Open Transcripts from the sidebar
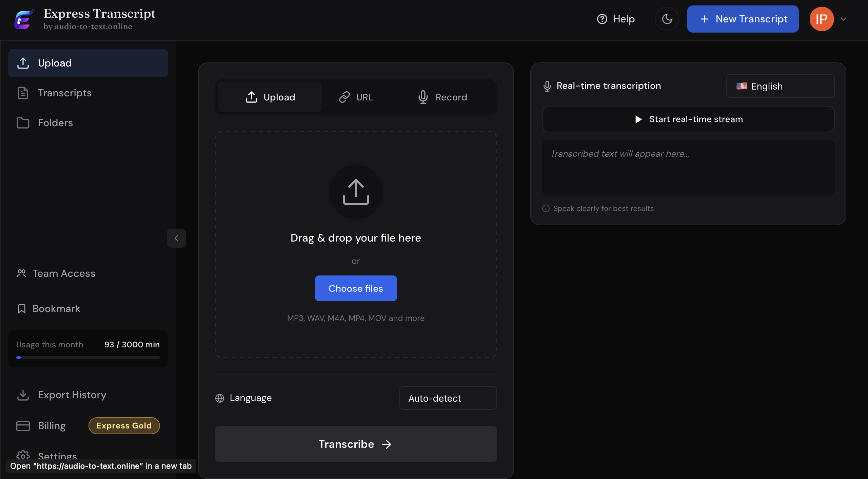Viewport: 868px width, 479px height. click(x=64, y=93)
